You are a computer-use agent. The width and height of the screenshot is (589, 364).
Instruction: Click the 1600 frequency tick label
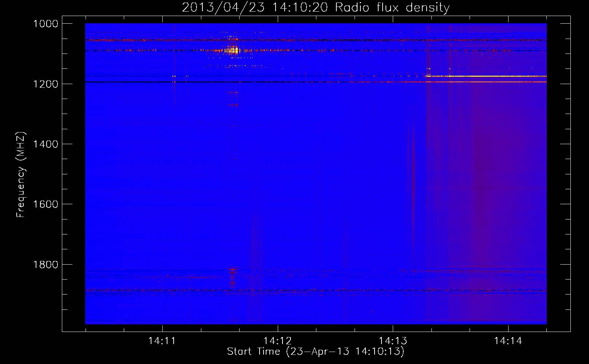point(46,204)
